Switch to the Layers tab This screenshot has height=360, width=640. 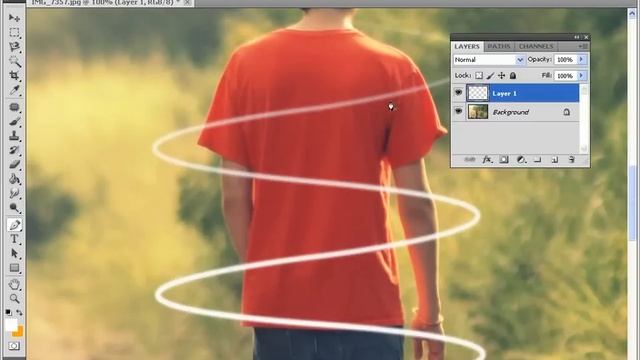coord(467,47)
